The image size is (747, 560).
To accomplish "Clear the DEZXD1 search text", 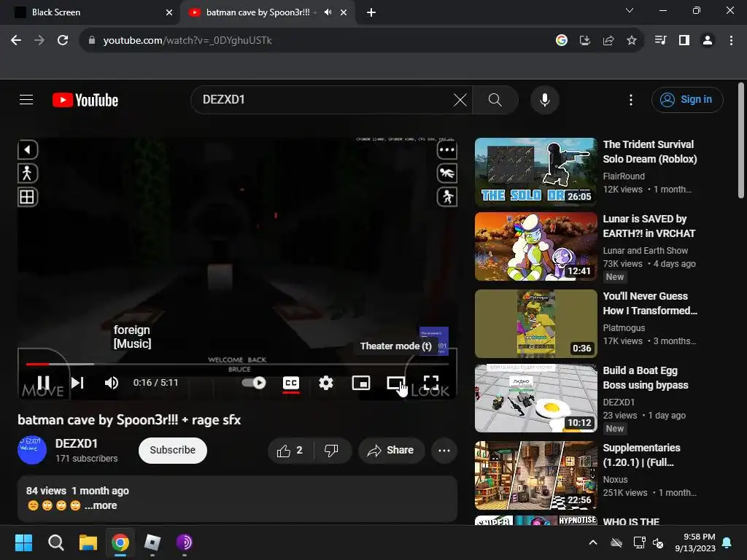I will (460, 100).
